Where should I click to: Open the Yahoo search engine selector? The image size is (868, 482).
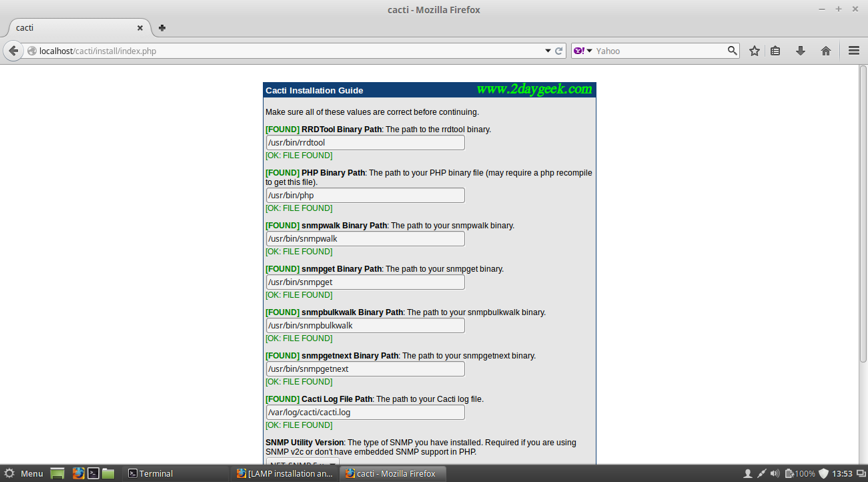click(x=583, y=51)
